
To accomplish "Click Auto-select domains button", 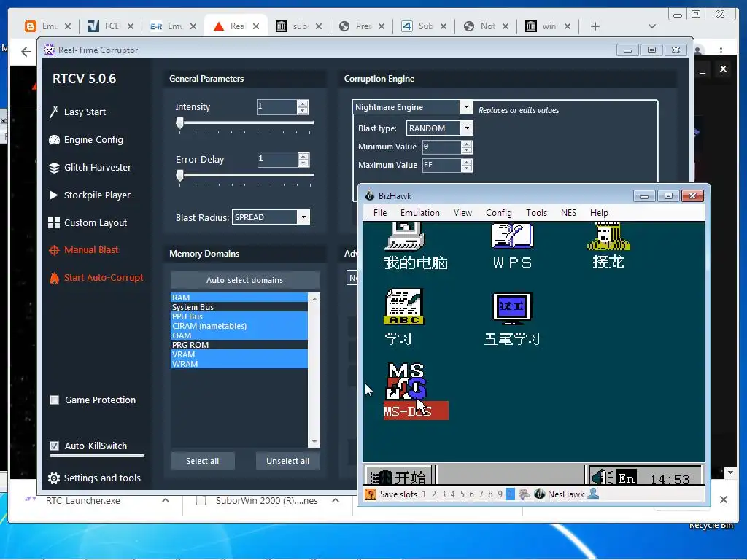I will [245, 280].
